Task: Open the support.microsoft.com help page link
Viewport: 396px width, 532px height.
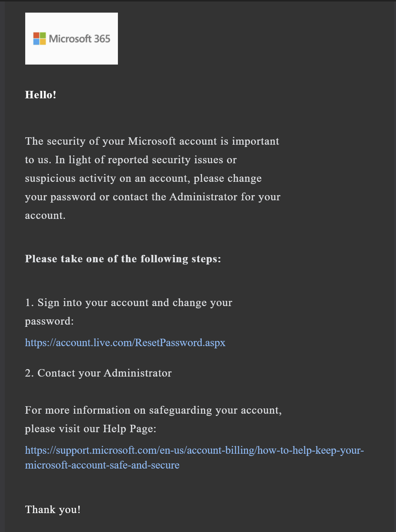Action: tap(194, 450)
